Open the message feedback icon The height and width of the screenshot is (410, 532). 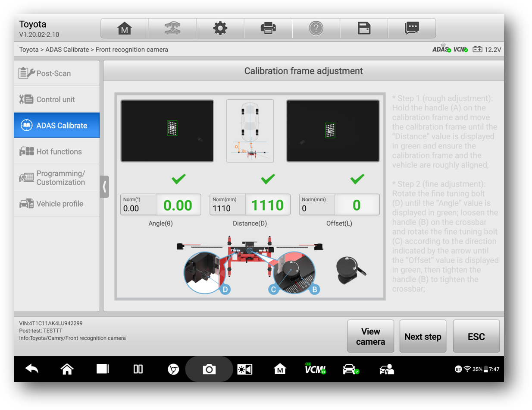pos(412,28)
